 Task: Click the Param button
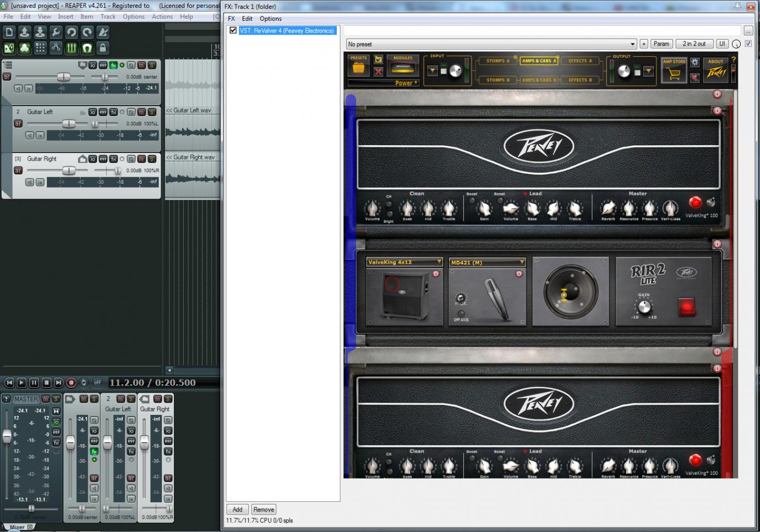point(661,44)
